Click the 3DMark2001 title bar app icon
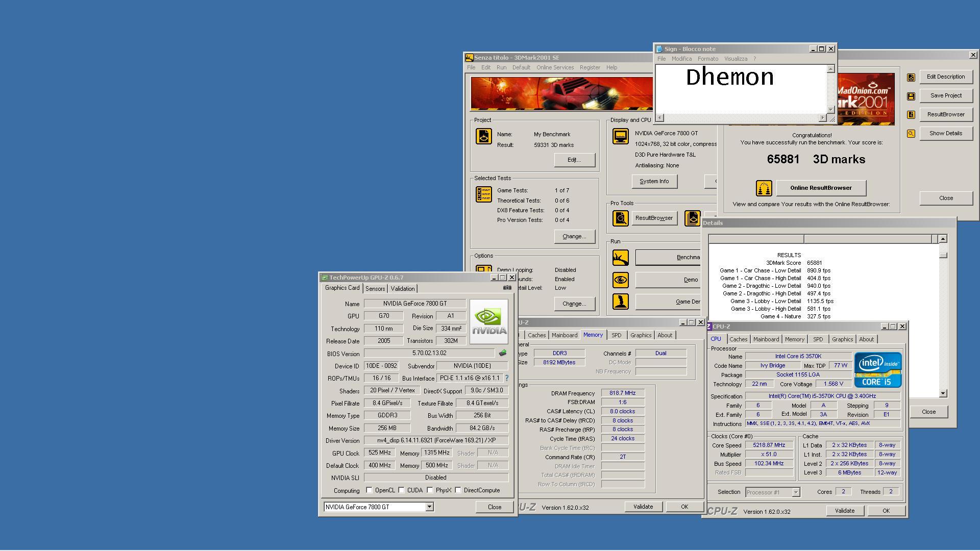The width and height of the screenshot is (980, 551). coord(470,58)
